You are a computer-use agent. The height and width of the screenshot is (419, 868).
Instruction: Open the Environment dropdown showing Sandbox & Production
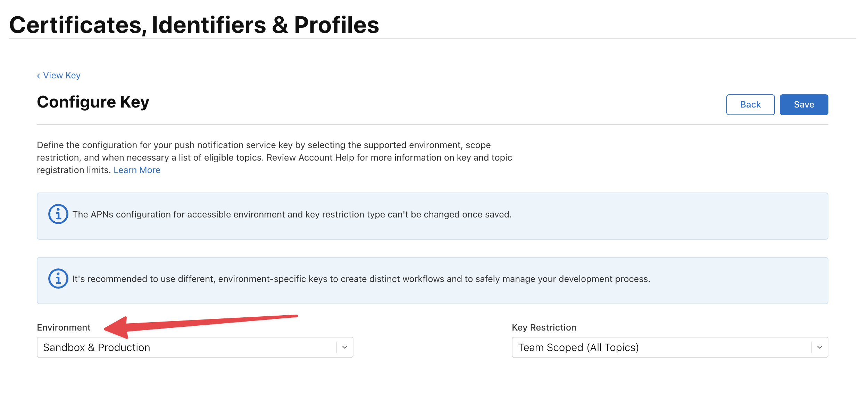click(194, 347)
